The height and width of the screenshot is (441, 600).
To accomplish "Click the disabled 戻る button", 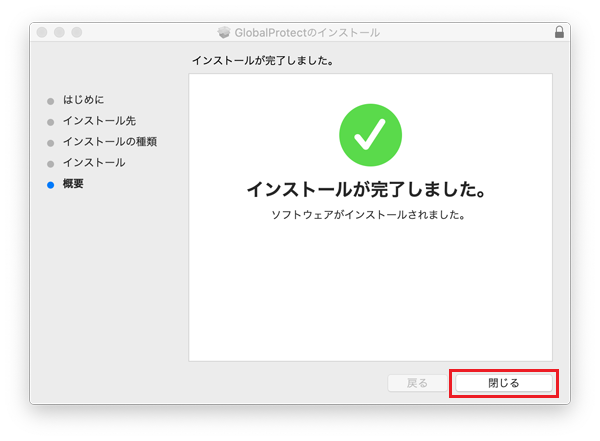I will point(417,383).
